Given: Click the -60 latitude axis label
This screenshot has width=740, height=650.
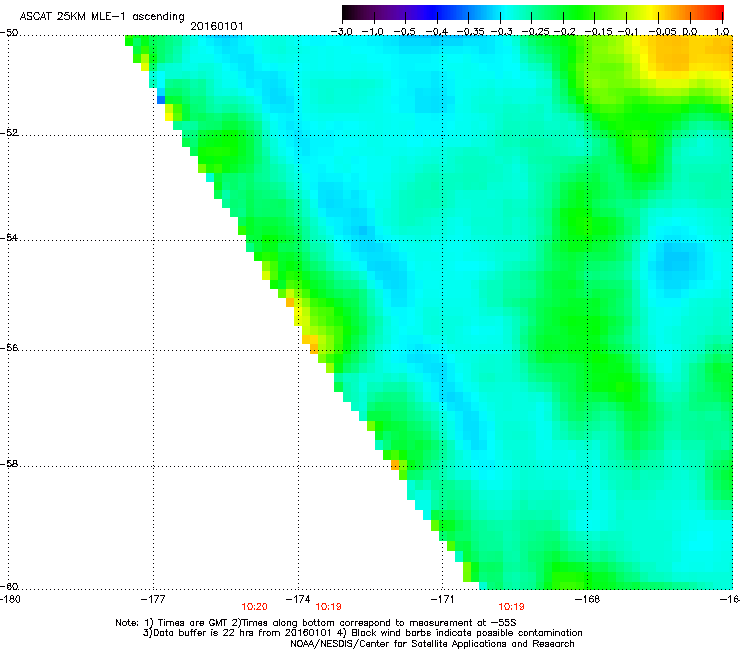Looking at the screenshot, I should tap(9, 586).
